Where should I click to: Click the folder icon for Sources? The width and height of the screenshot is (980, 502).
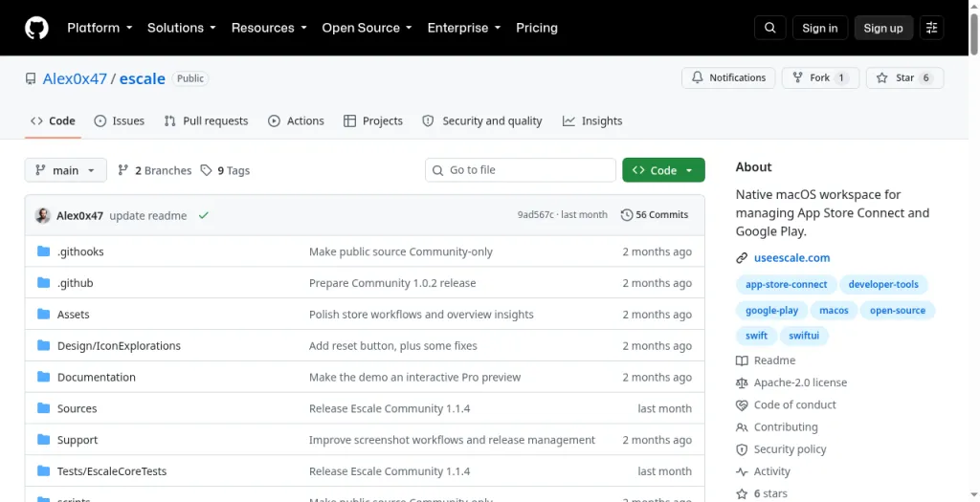click(x=43, y=408)
